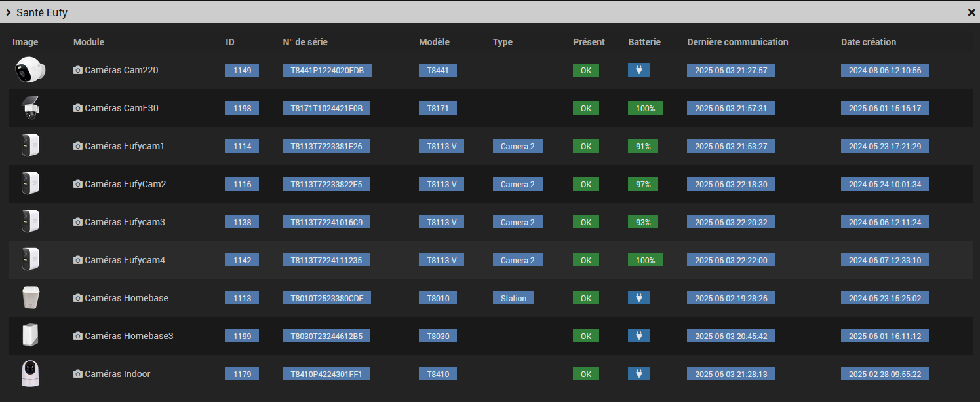Click the Homebase3 device image
This screenshot has height=402, width=980.
pyautogui.click(x=30, y=336)
